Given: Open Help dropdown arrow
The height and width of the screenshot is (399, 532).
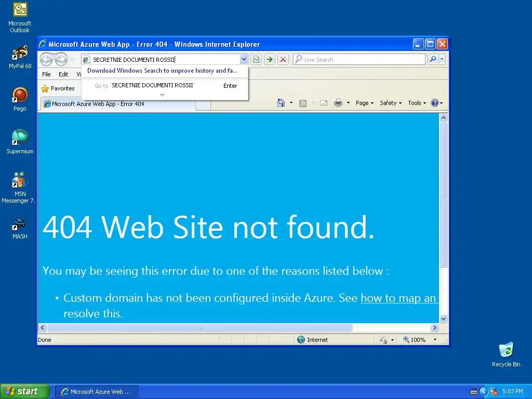Looking at the screenshot, I should point(442,103).
